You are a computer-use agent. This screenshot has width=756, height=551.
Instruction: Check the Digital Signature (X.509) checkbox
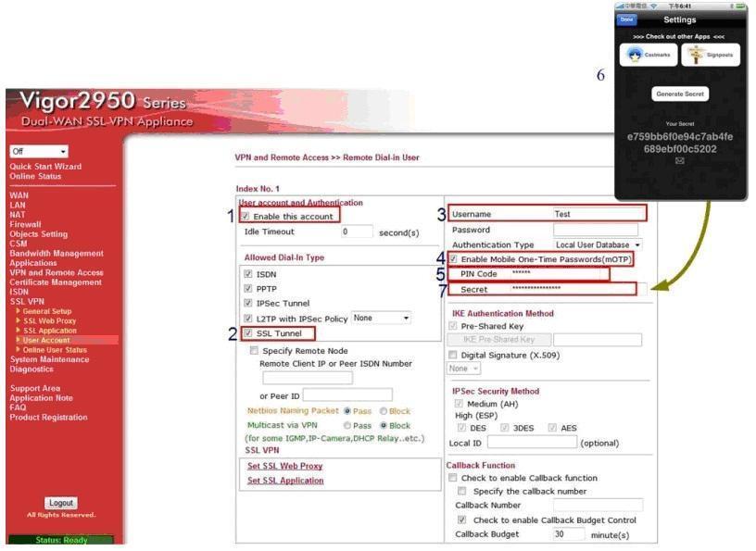click(452, 355)
